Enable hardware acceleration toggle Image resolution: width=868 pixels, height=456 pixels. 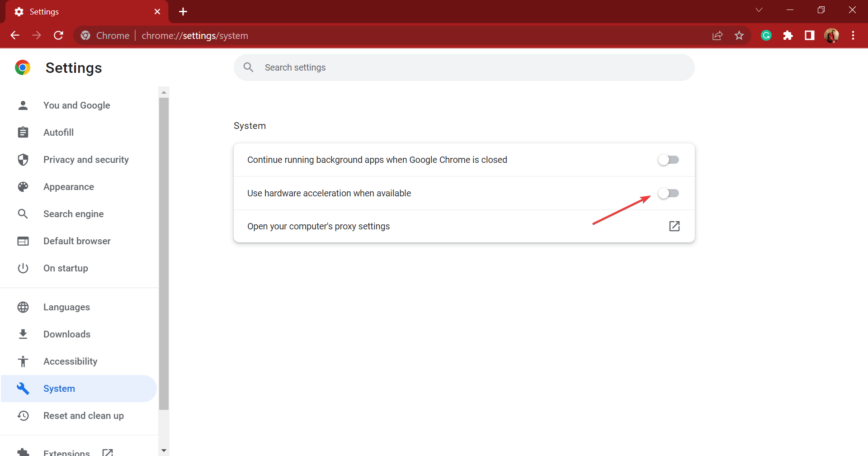pyautogui.click(x=669, y=193)
